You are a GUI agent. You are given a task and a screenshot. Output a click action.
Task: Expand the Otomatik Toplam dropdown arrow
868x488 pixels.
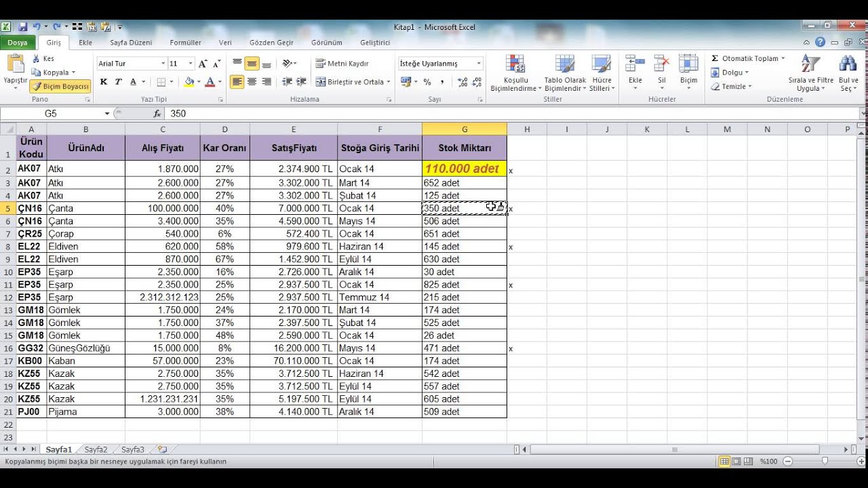click(x=783, y=58)
